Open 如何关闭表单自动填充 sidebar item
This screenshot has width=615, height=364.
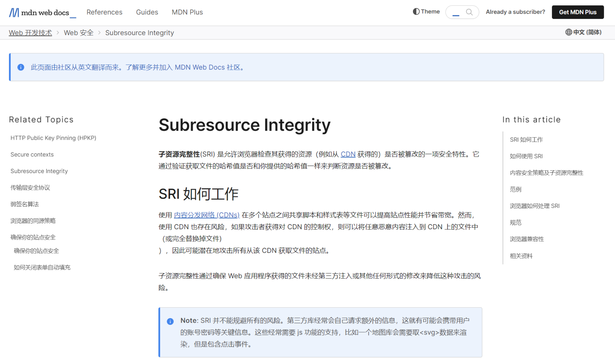pyautogui.click(x=42, y=267)
